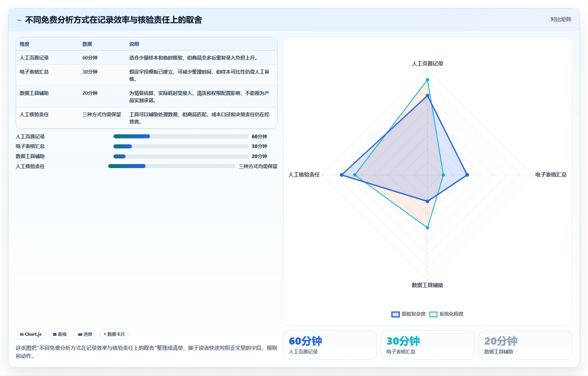
Task: Open the 30分钟 电子表格汇总 data card
Action: 428,345
